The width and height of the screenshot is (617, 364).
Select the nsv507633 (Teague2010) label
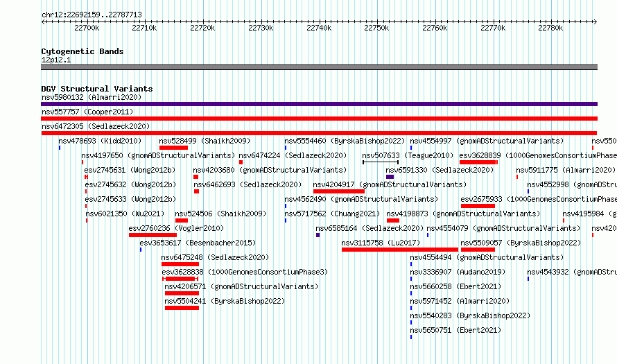(x=408, y=155)
